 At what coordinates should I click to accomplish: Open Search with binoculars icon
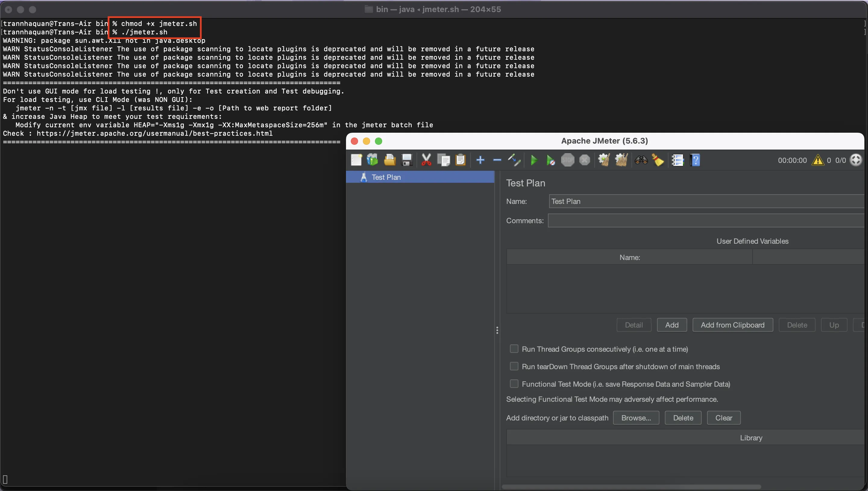coord(641,160)
